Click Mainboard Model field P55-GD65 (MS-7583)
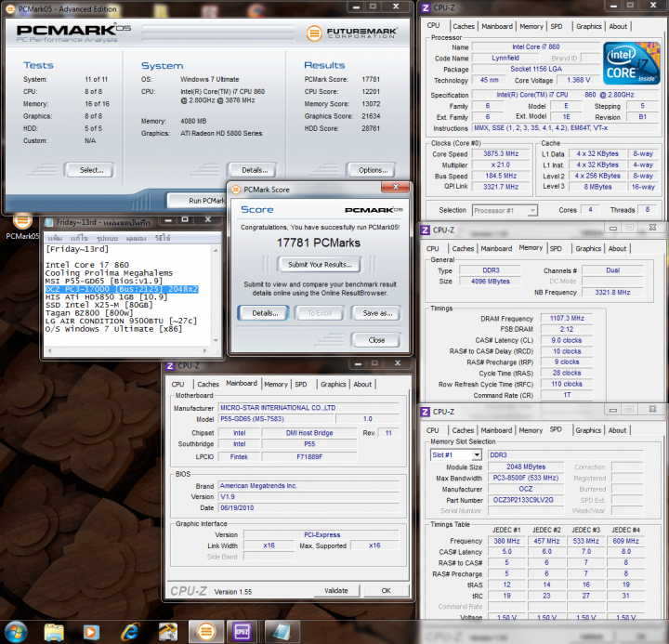Viewport: 669px width, 644px height. pyautogui.click(x=276, y=419)
